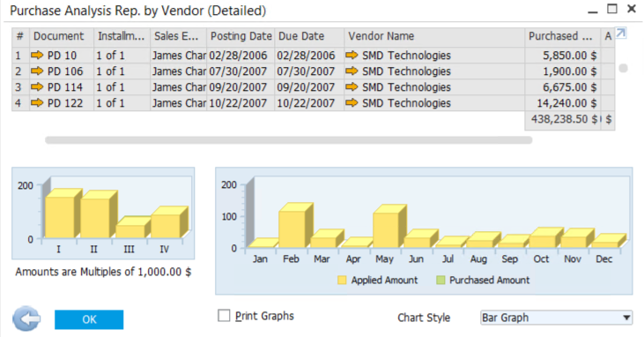Open the Chart Style dropdown

[x=556, y=318]
